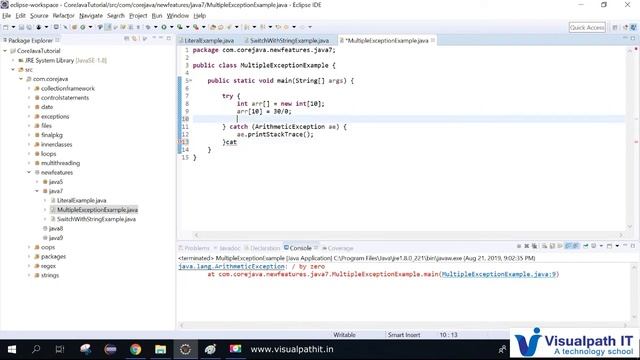Run program with green Run icon
This screenshot has height=360, width=640.
pos(164,27)
